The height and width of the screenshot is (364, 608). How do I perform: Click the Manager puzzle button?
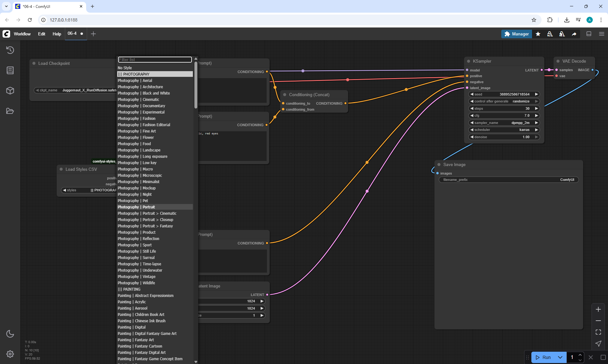click(516, 34)
